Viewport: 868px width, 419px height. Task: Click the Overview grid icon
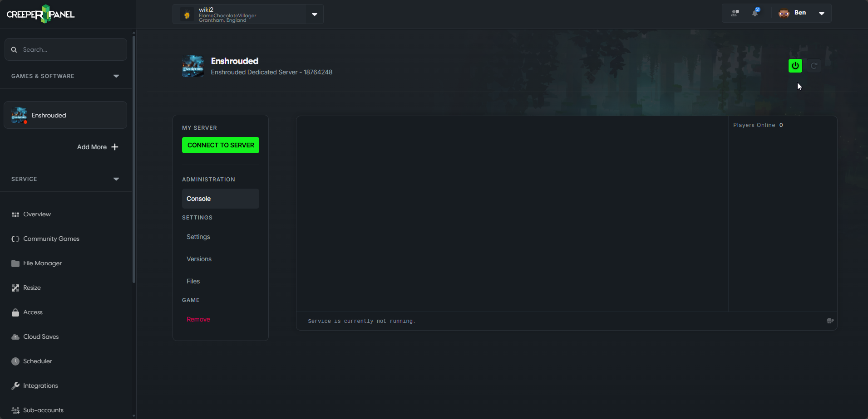15,214
